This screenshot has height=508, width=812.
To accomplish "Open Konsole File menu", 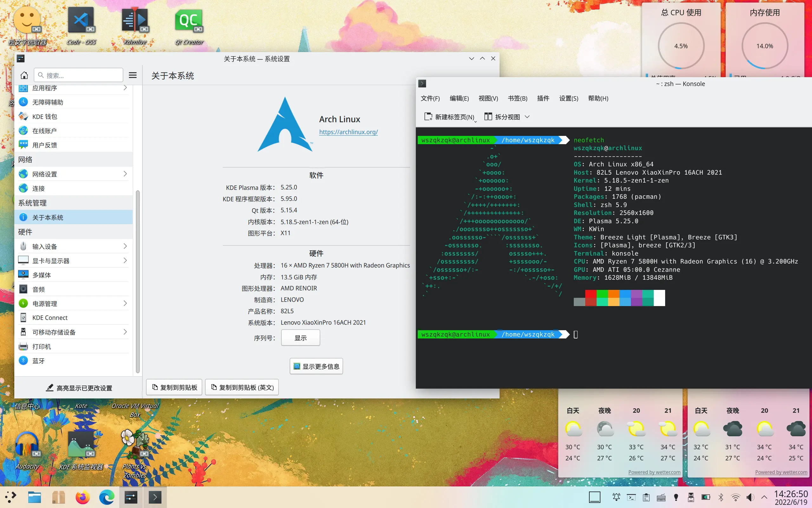I will click(430, 98).
